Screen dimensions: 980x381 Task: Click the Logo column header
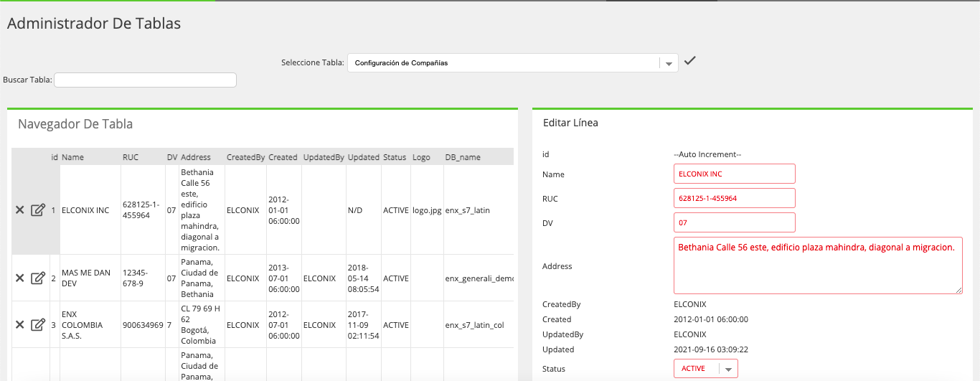point(421,157)
